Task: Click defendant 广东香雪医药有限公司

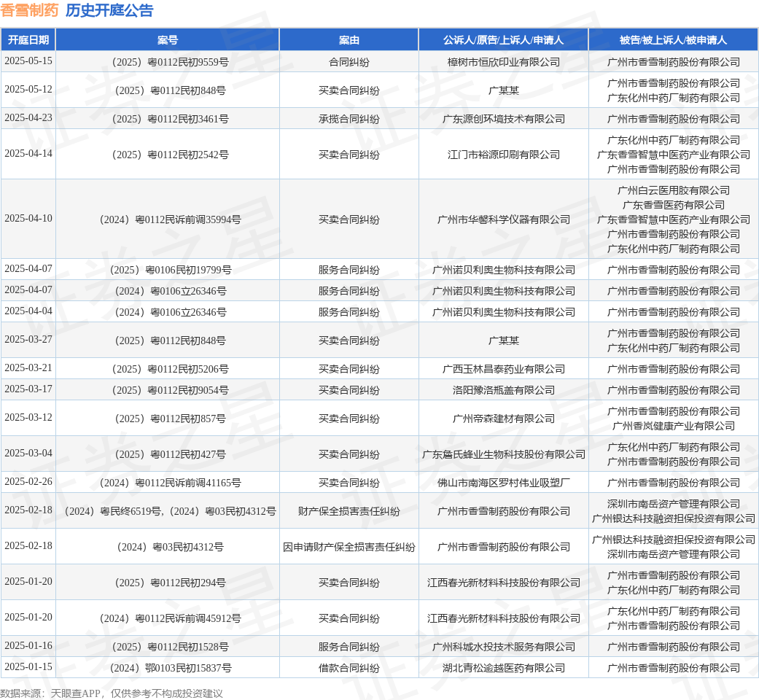Action: click(673, 205)
